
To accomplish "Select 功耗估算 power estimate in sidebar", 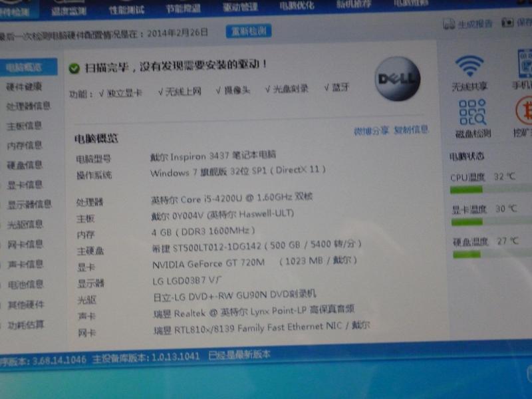I will [26, 325].
